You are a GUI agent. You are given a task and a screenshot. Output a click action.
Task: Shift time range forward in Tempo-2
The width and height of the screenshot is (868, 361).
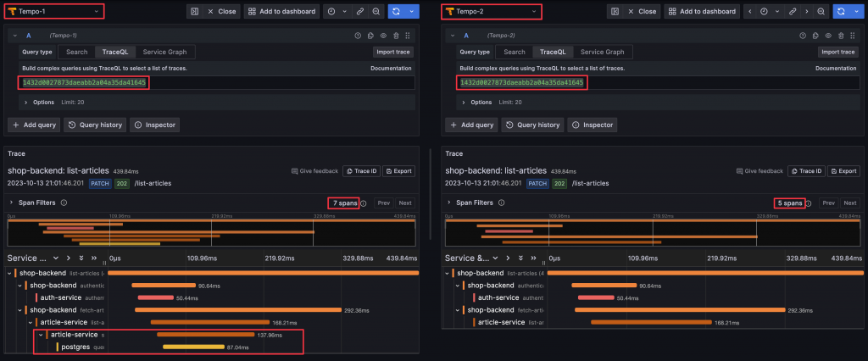[x=807, y=11]
